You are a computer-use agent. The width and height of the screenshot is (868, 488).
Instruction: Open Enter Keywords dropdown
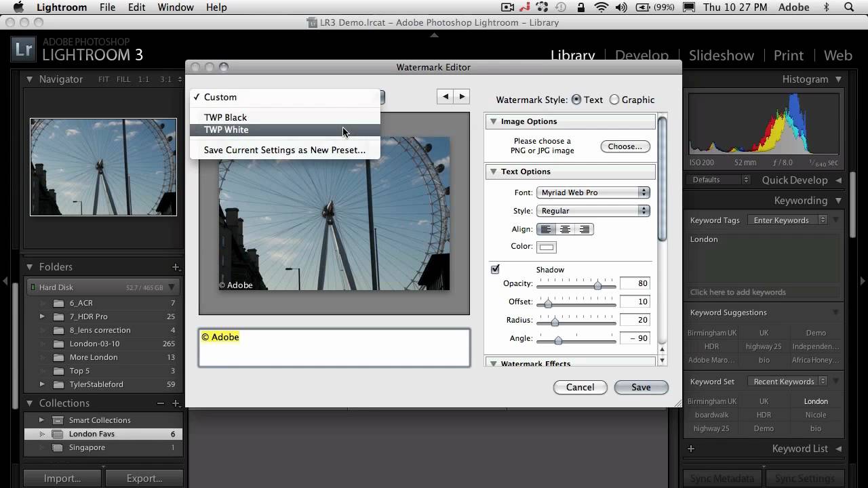(x=788, y=220)
